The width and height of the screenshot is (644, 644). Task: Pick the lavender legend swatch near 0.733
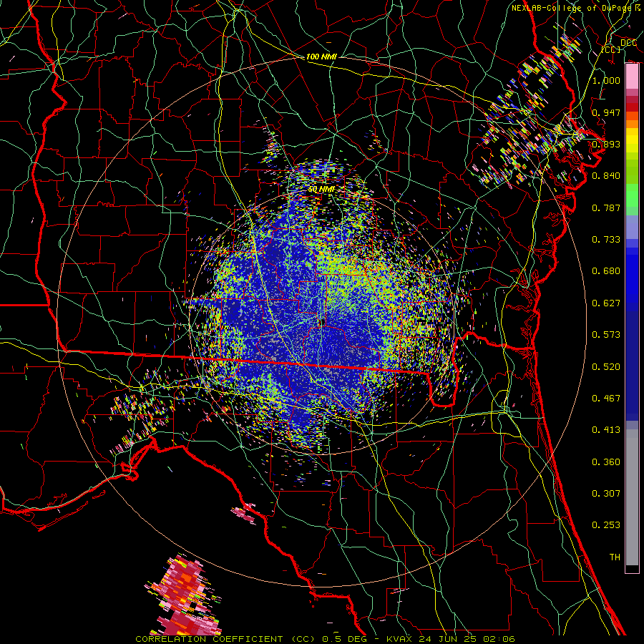coord(632,228)
